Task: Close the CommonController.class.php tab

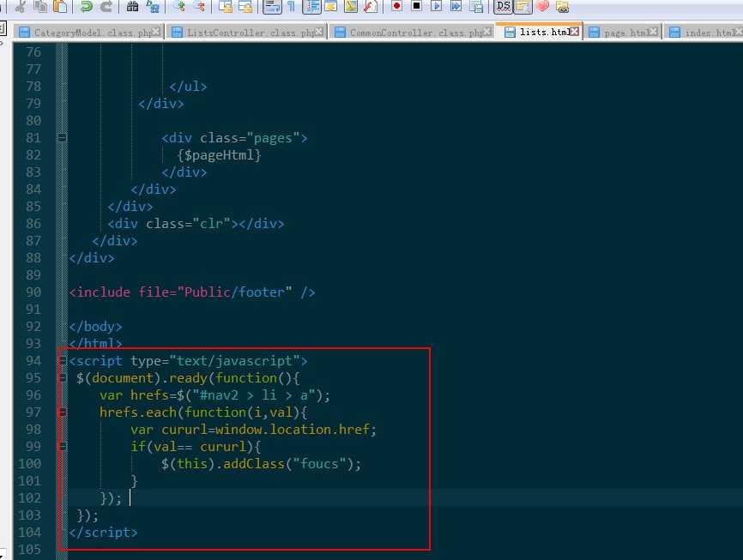Action: tap(487, 32)
